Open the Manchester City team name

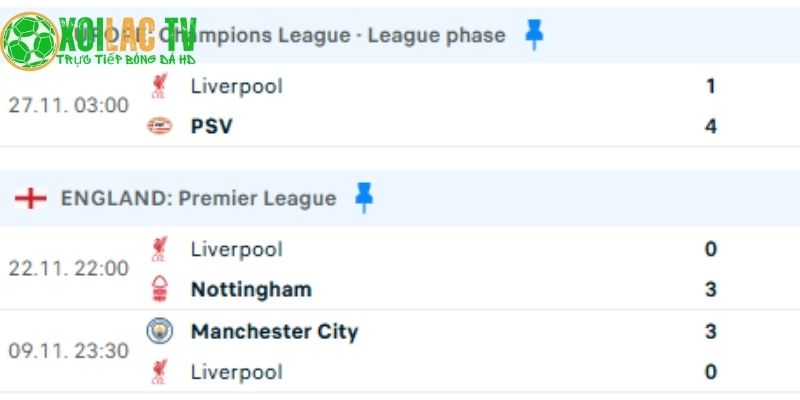point(274,331)
